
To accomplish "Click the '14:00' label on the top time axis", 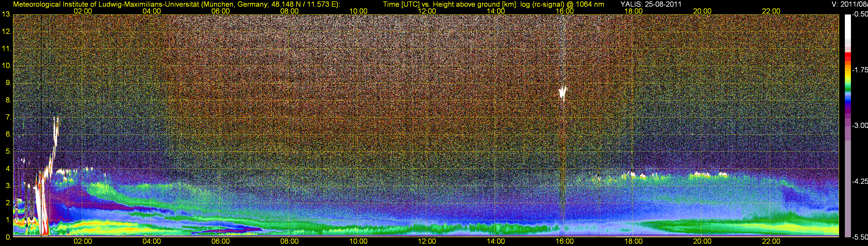I will (x=496, y=11).
